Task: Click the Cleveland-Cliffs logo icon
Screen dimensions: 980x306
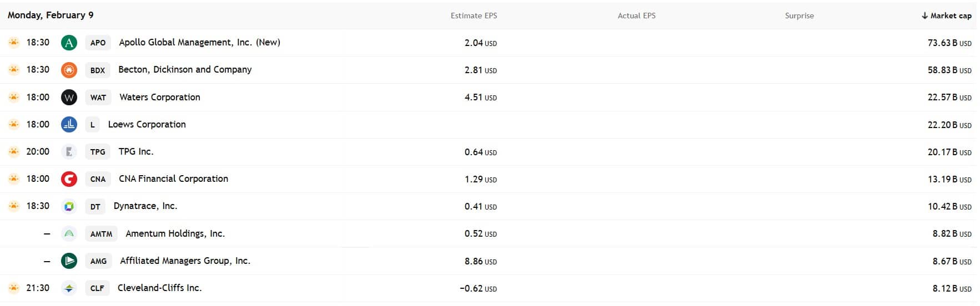Action: (x=69, y=288)
